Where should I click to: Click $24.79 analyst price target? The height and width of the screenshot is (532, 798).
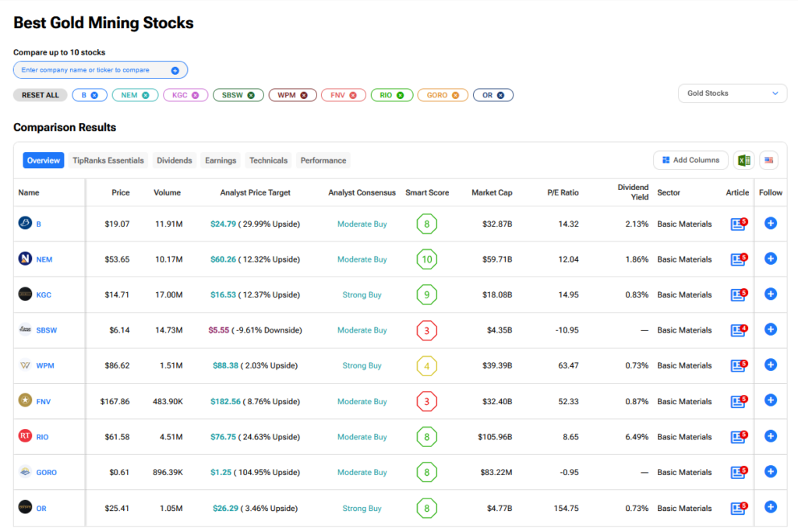[x=223, y=224]
